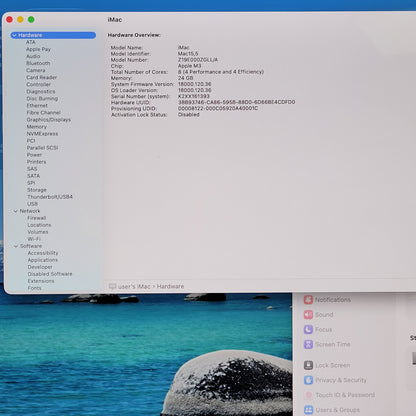Viewport: 416px width, 416px height.
Task: Click the Notifications icon in System Settings
Action: [x=308, y=299]
